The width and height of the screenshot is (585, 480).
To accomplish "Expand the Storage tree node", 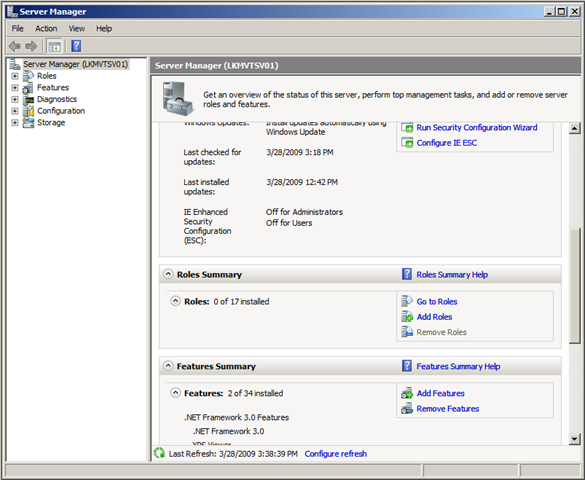I will tap(15, 123).
